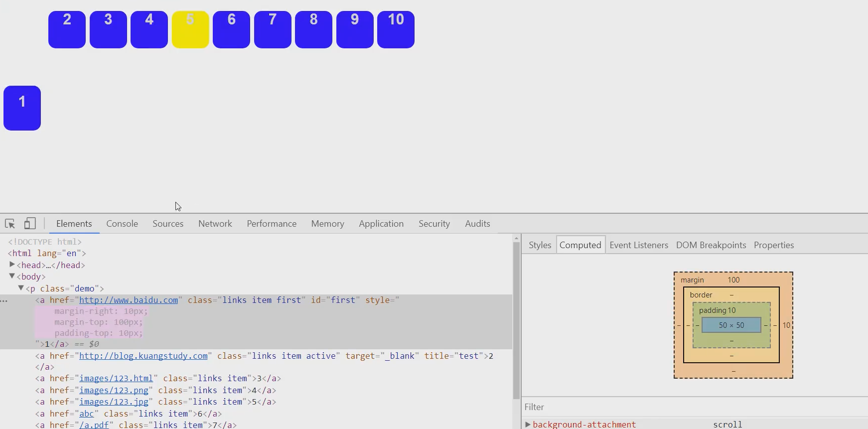The image size is (868, 429).
Task: Click the padding 10 label in box model
Action: [718, 310]
